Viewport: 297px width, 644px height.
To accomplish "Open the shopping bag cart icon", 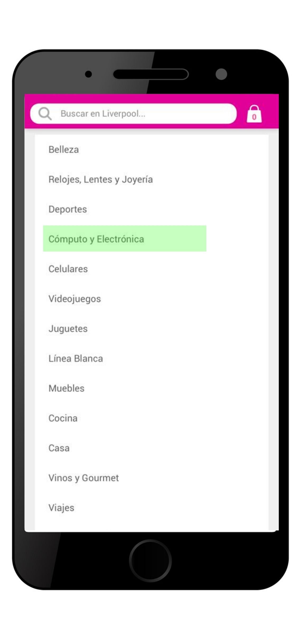I will [x=254, y=114].
